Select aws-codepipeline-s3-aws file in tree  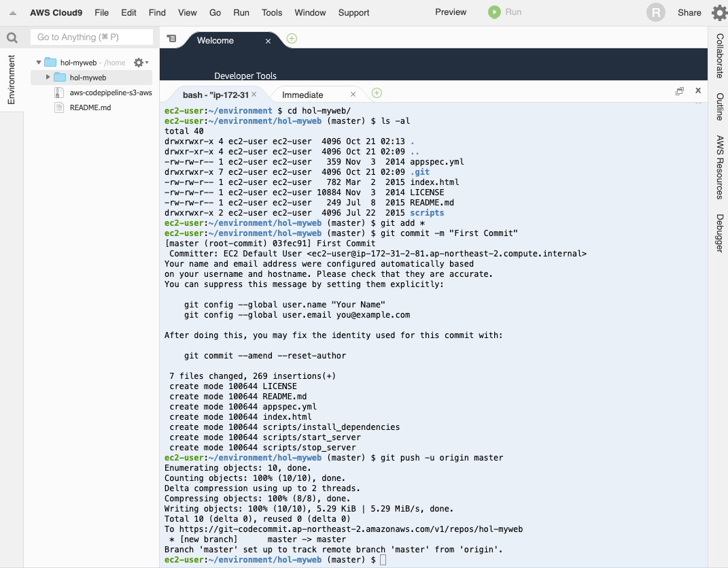click(x=111, y=93)
